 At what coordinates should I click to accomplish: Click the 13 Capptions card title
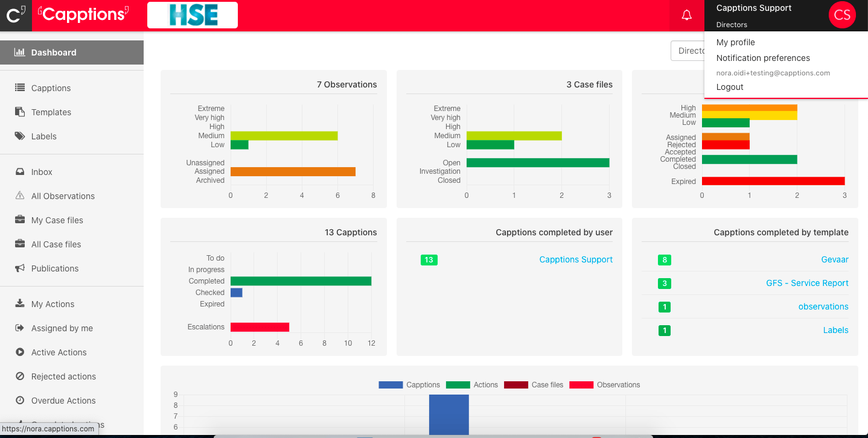pyautogui.click(x=351, y=232)
